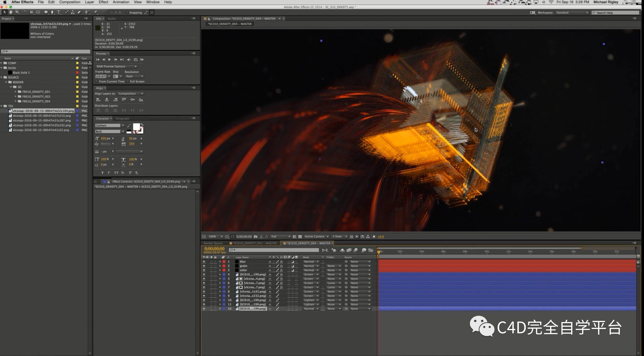Viewport: 644px width, 356px height.
Task: Click the loop playback icon in Preview
Action: pos(135,60)
